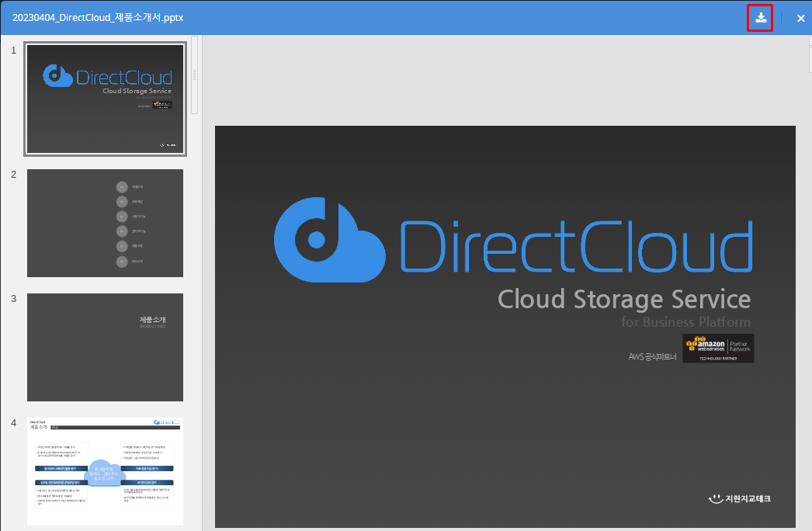Open slide 2 table of contents thumbnail
This screenshot has height=531, width=812.
pos(105,223)
